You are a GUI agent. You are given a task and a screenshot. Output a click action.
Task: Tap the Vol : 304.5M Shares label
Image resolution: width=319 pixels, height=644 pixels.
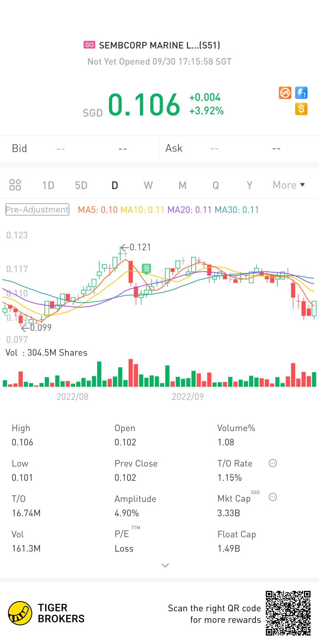point(47,353)
